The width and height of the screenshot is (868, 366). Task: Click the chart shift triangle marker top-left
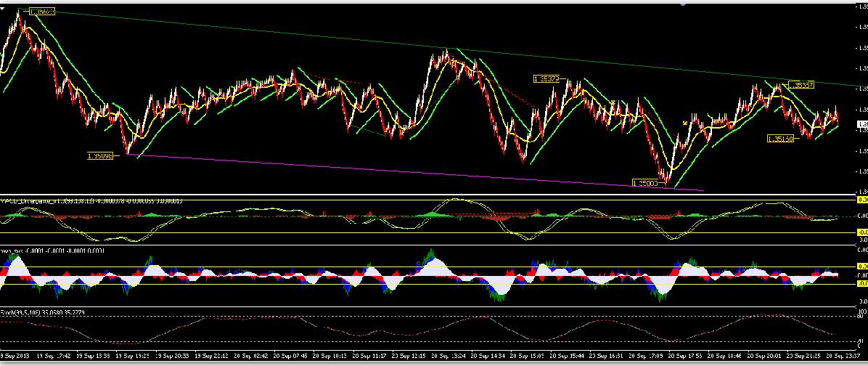pos(2,8)
